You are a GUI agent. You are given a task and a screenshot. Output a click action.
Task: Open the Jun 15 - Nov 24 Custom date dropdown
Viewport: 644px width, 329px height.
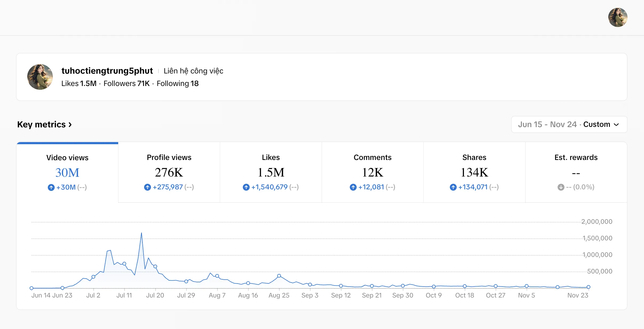pos(569,124)
